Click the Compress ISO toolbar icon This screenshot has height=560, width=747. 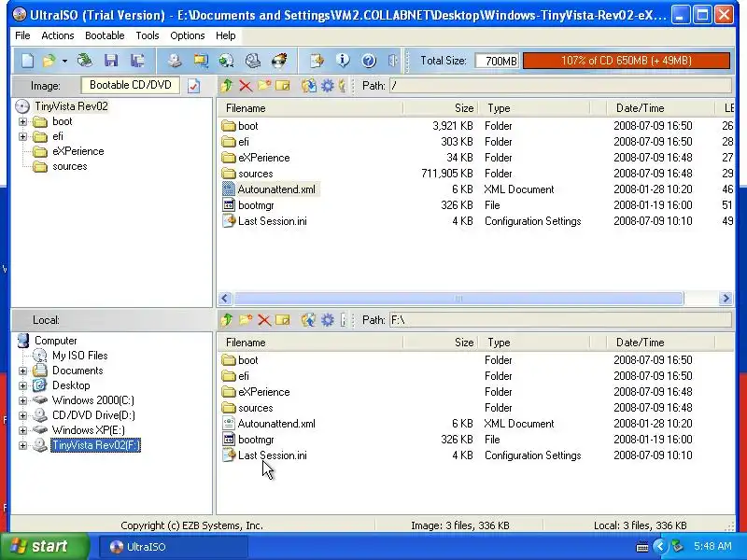[201, 61]
